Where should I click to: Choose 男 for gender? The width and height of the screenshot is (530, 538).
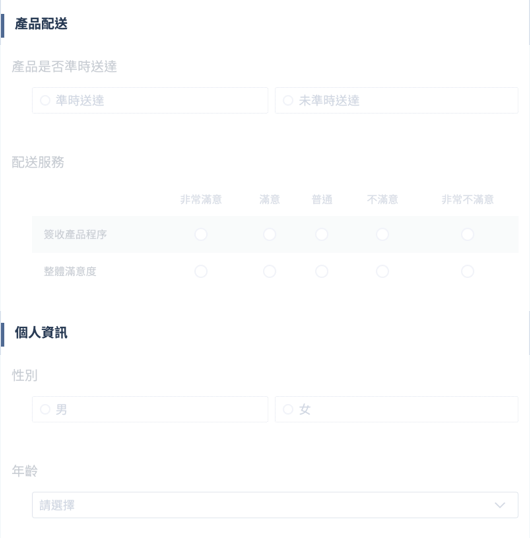tap(150, 409)
